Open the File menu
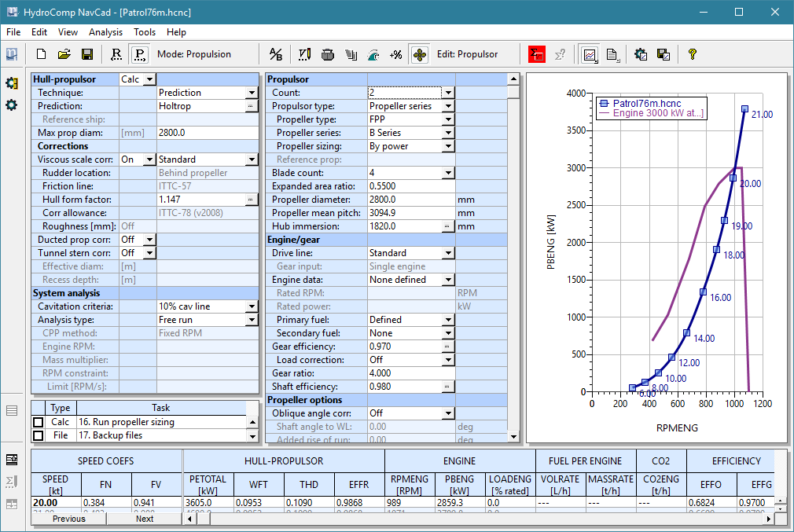This screenshot has width=794, height=532. (x=13, y=32)
